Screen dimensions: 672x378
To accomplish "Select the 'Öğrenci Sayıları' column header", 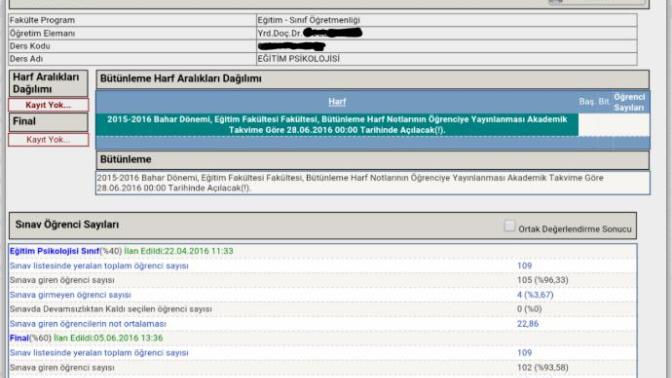I will (629, 102).
